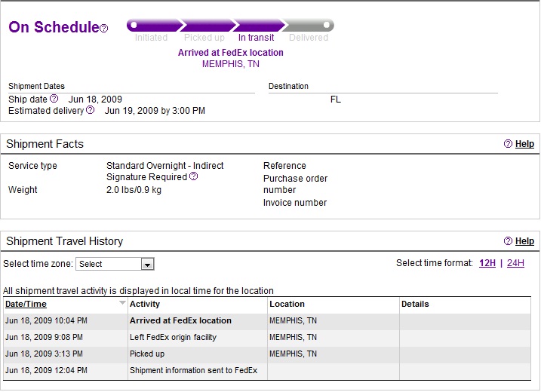Click the In transit progress stage
The width and height of the screenshot is (541, 392).
[x=258, y=37]
